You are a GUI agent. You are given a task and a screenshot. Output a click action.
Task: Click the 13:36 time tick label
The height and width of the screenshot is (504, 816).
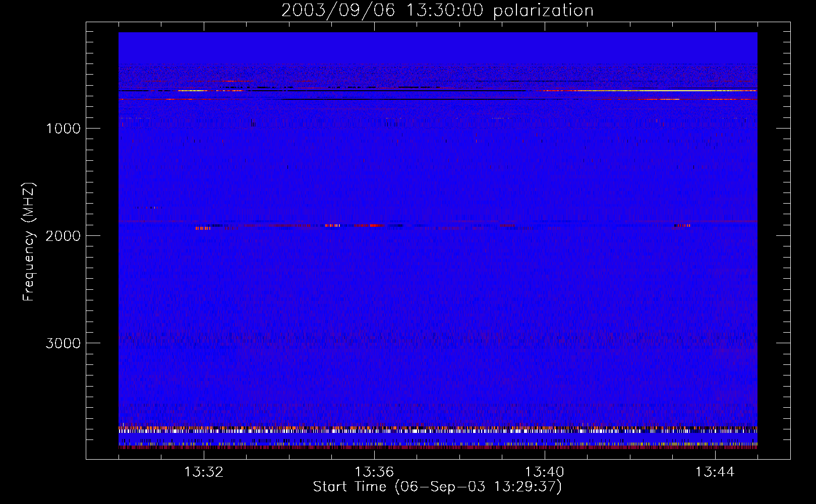click(x=374, y=472)
